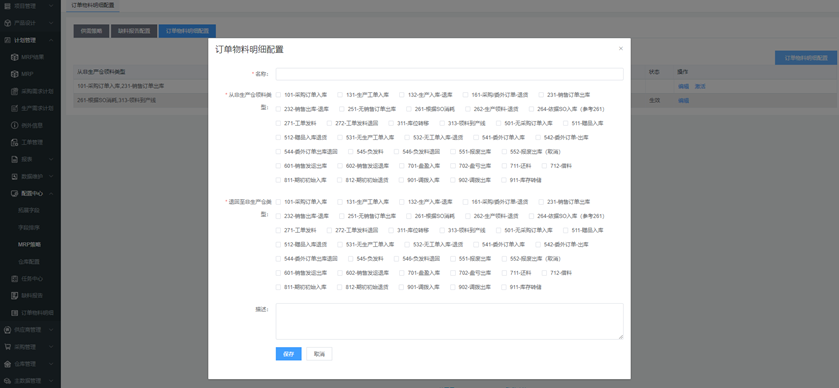Expand the 项目管理 menu chevron

[50, 6]
